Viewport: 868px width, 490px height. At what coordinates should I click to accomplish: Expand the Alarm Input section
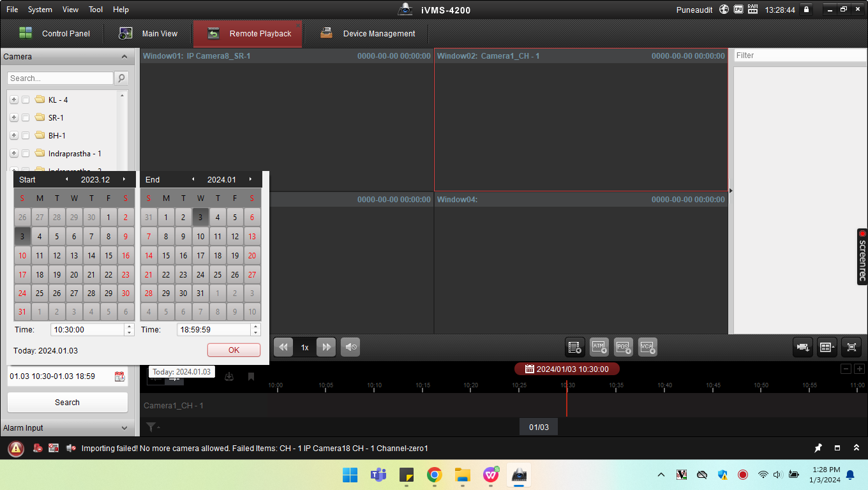[124, 428]
